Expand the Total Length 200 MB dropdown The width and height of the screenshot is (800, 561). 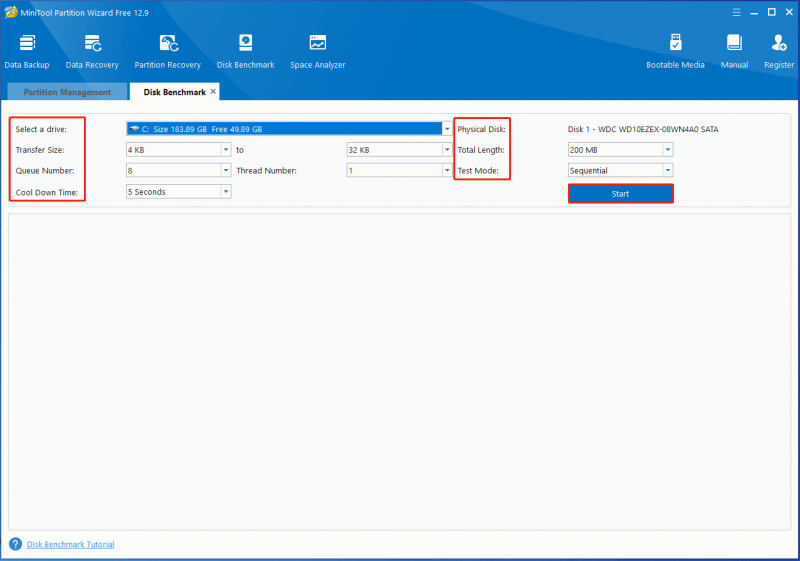668,149
